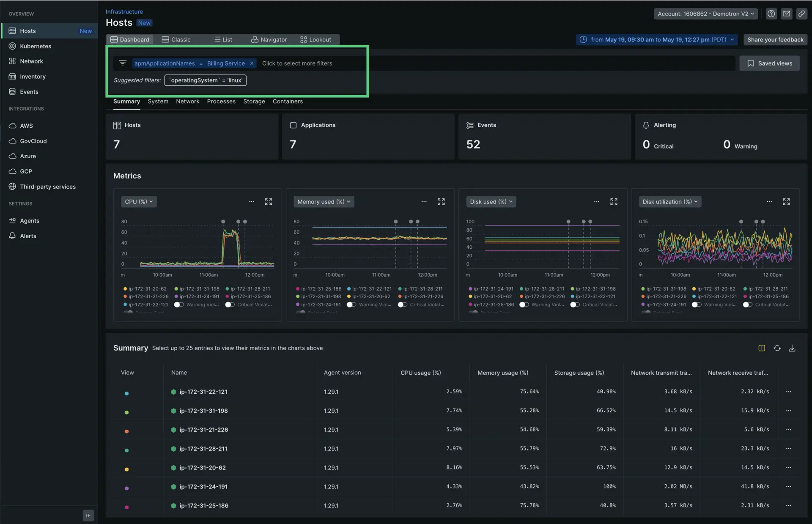Viewport: 812px width, 524px height.
Task: Expand the CPU chart to fullscreen
Action: pos(269,202)
